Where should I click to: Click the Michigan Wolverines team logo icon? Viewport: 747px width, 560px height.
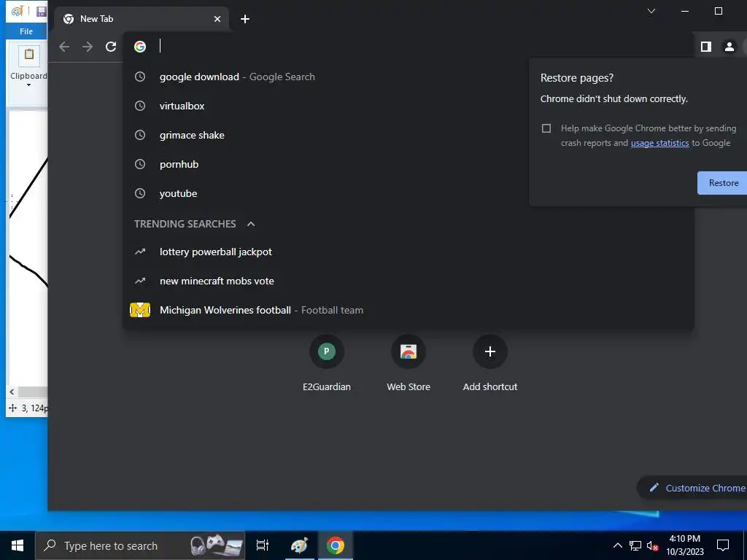140,311
